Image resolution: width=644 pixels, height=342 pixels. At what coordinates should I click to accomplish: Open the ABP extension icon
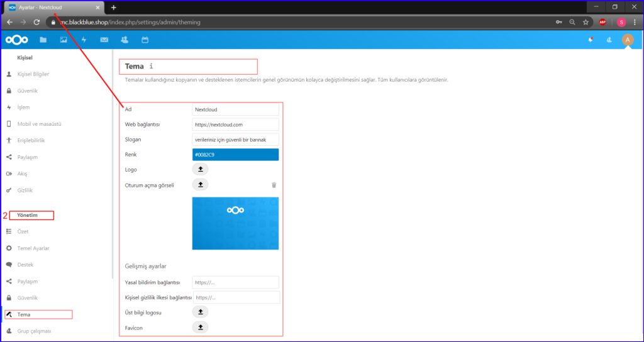[x=602, y=22]
